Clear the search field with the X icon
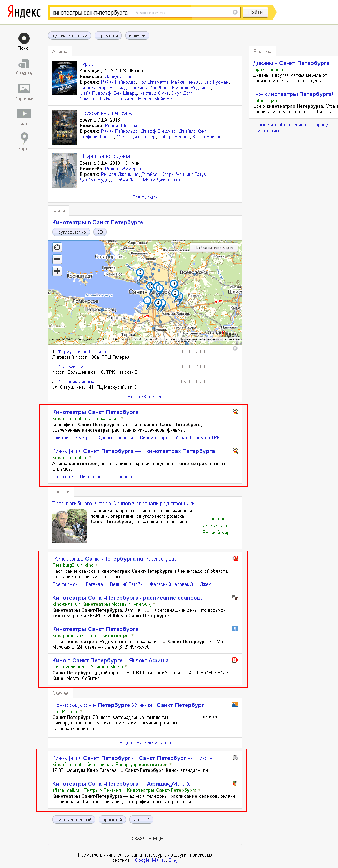Screen dimensions: 338x868 click(x=235, y=12)
